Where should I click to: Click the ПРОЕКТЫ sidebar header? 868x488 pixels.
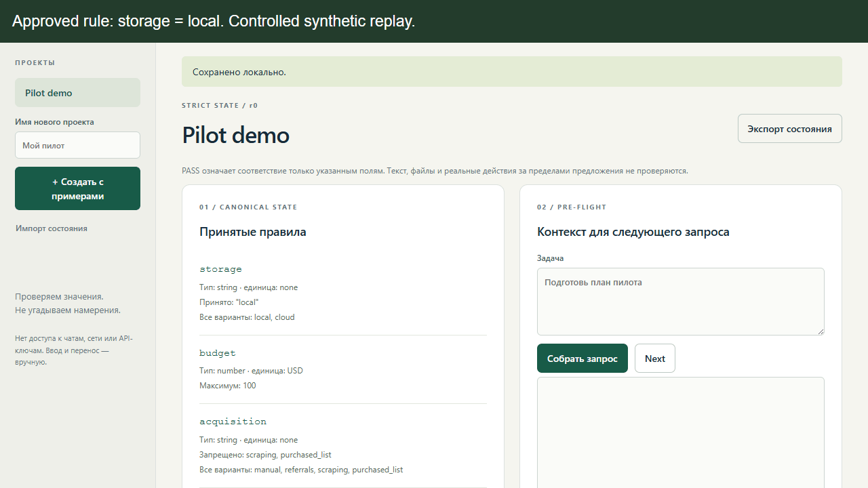tap(35, 63)
